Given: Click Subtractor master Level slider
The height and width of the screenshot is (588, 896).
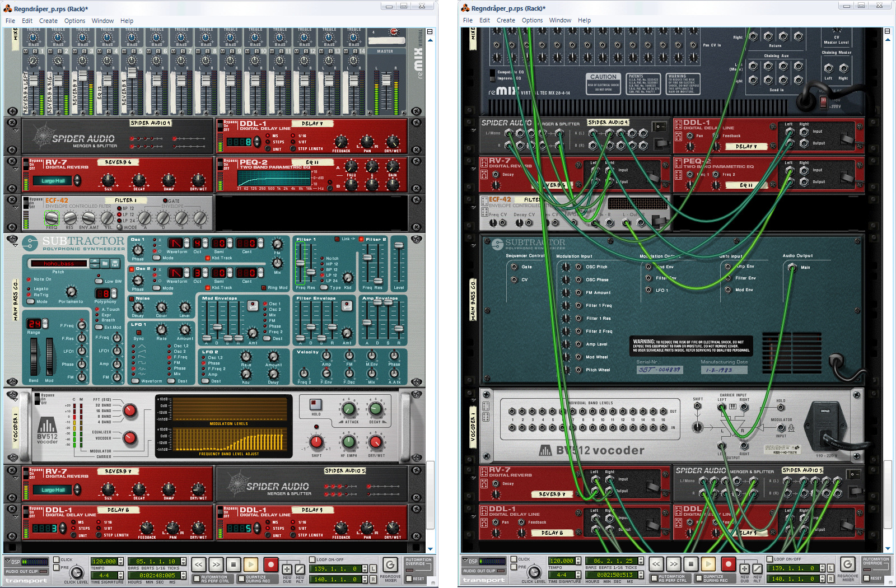Looking at the screenshot, I should [398, 263].
